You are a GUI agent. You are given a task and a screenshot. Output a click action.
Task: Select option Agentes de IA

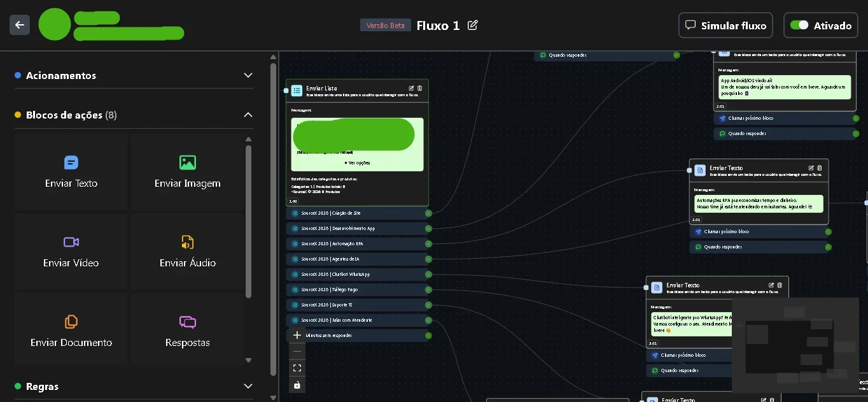click(358, 259)
